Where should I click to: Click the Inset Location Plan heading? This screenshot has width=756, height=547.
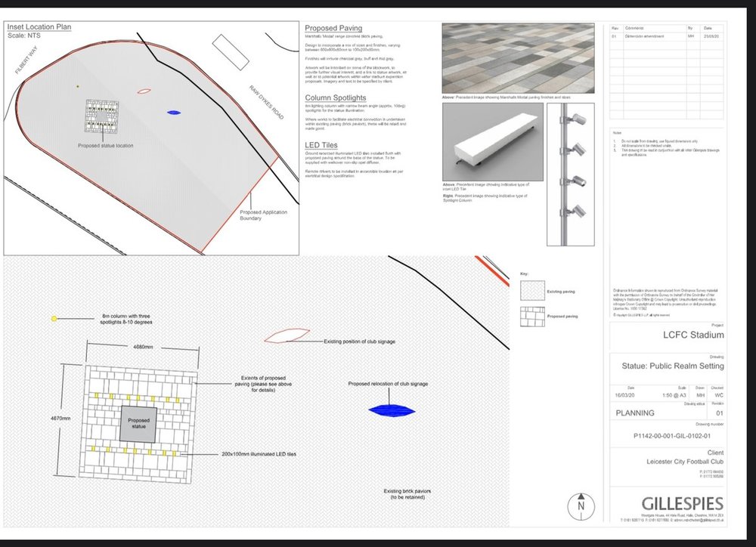[39, 27]
